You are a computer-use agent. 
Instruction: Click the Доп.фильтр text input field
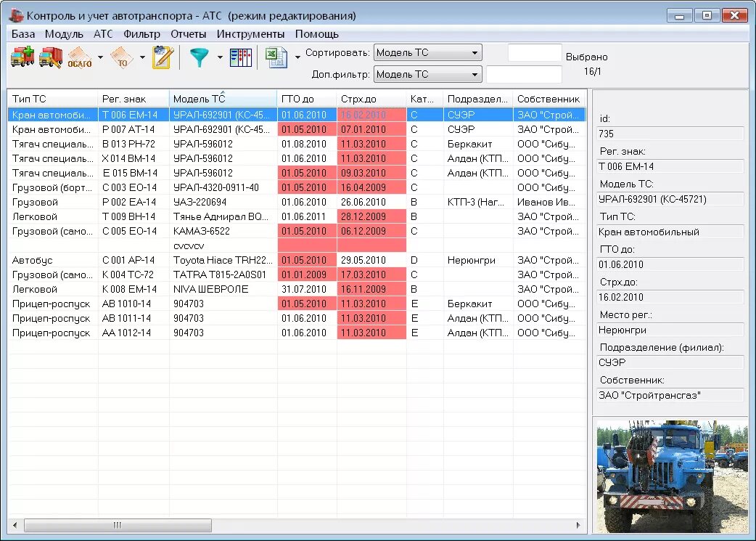coord(524,74)
